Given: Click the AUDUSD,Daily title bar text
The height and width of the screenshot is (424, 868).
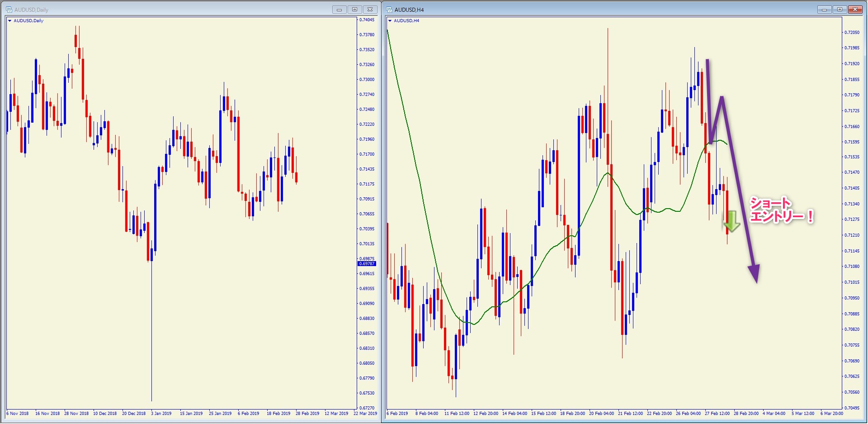Looking at the screenshot, I should (31, 10).
